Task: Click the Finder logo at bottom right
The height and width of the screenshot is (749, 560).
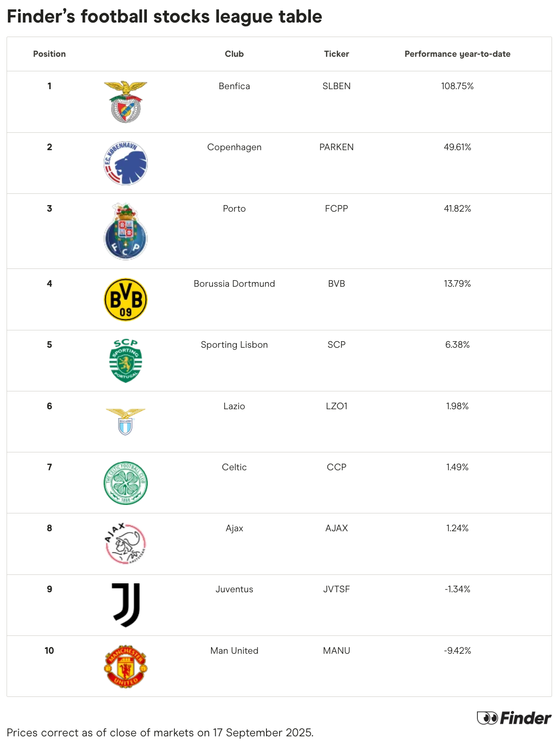Action: point(514,718)
